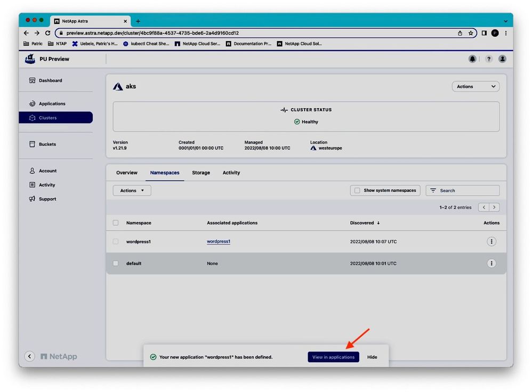
Task: Open the browser tab list chevron
Action: click(x=505, y=21)
